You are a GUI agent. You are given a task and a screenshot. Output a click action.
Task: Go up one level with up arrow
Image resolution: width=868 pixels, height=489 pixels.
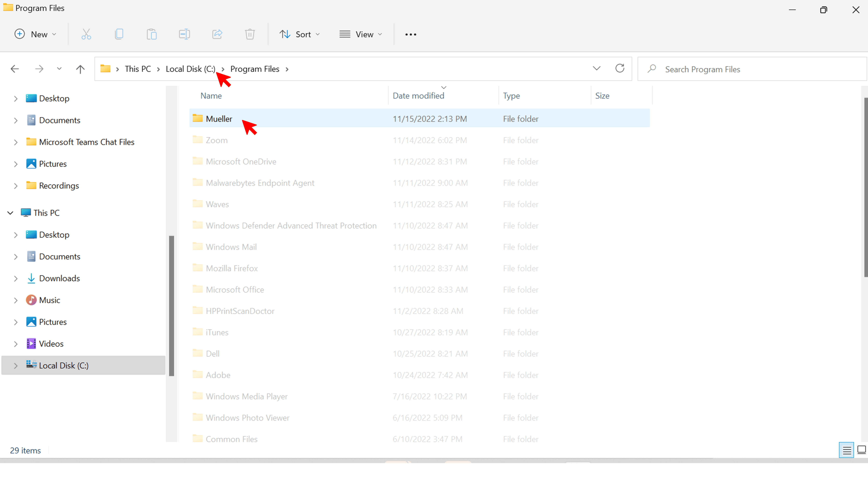[x=80, y=69]
